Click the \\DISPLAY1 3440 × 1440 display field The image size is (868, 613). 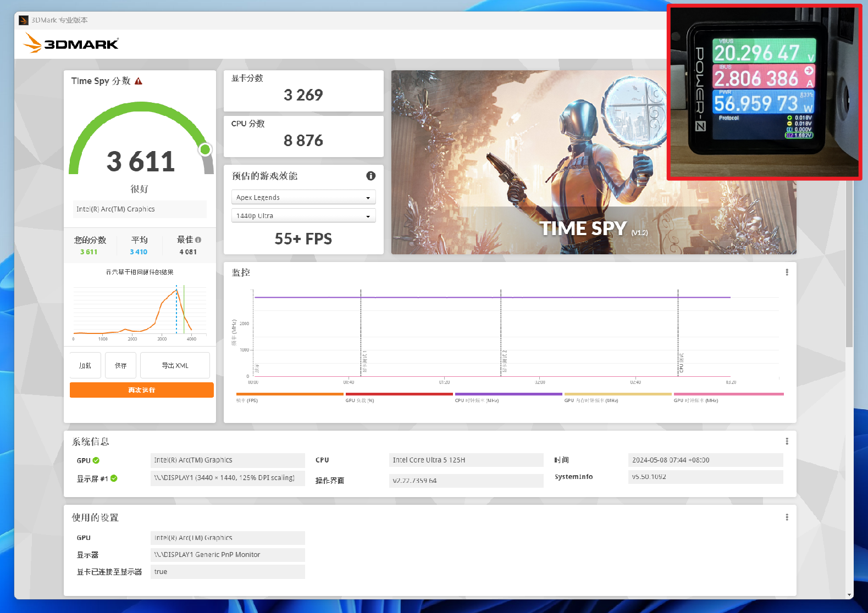228,478
